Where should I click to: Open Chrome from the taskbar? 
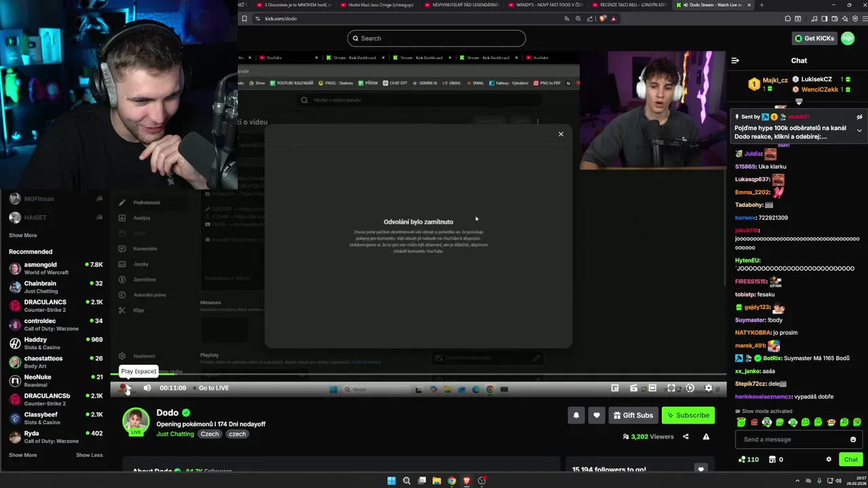click(x=452, y=481)
